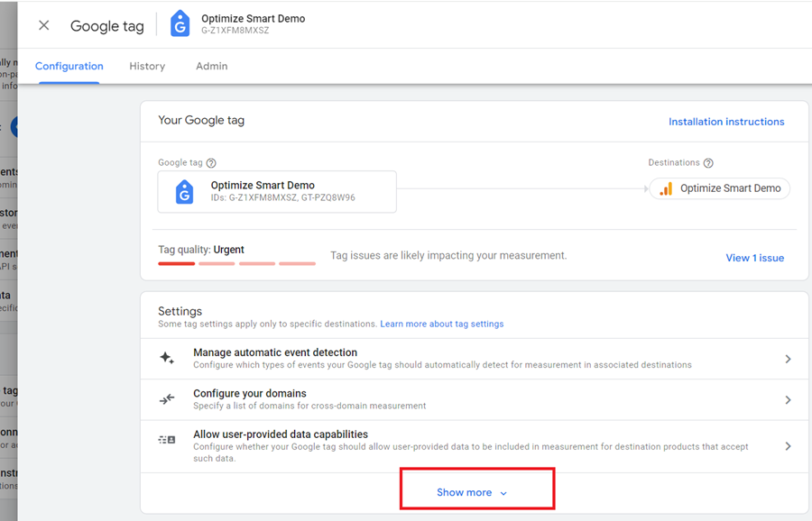812x521 pixels.
Task: Click the red tag quality indicator bar
Action: [177, 263]
